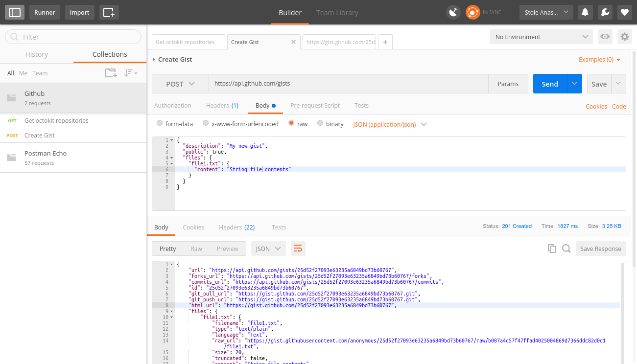Click the heart icon
The height and width of the screenshot is (364, 637).
pos(624,12)
